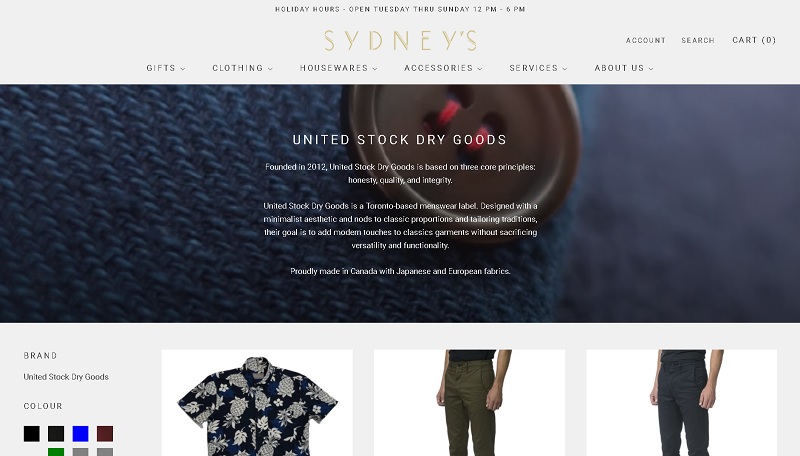Open the Accessories menu
Screen dimensions: 800x456
pyautogui.click(x=443, y=68)
